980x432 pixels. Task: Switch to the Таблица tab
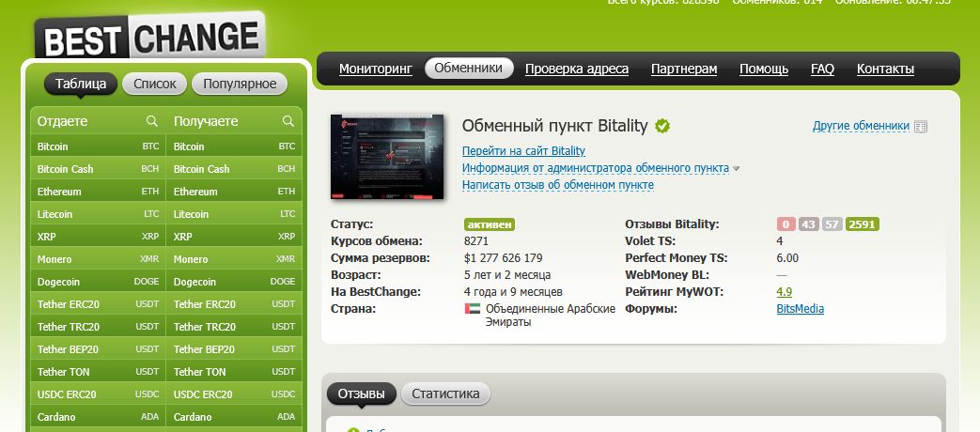click(x=81, y=84)
